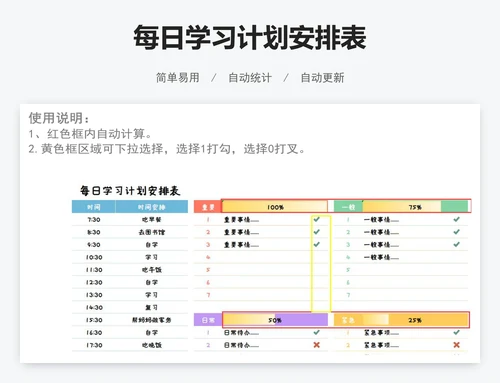Image resolution: width=500 pixels, height=383 pixels.
Task: Click the 自动统计 subtitle text
Action: click(250, 78)
